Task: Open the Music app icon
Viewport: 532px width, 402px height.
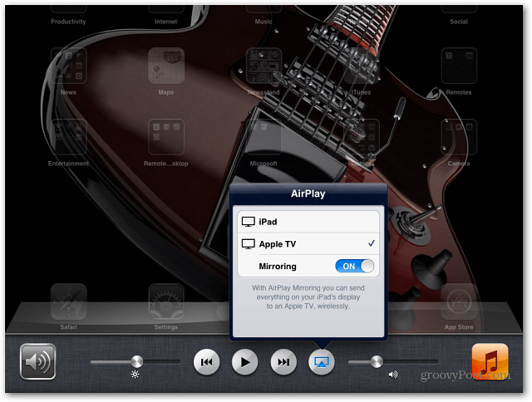Action: click(490, 361)
